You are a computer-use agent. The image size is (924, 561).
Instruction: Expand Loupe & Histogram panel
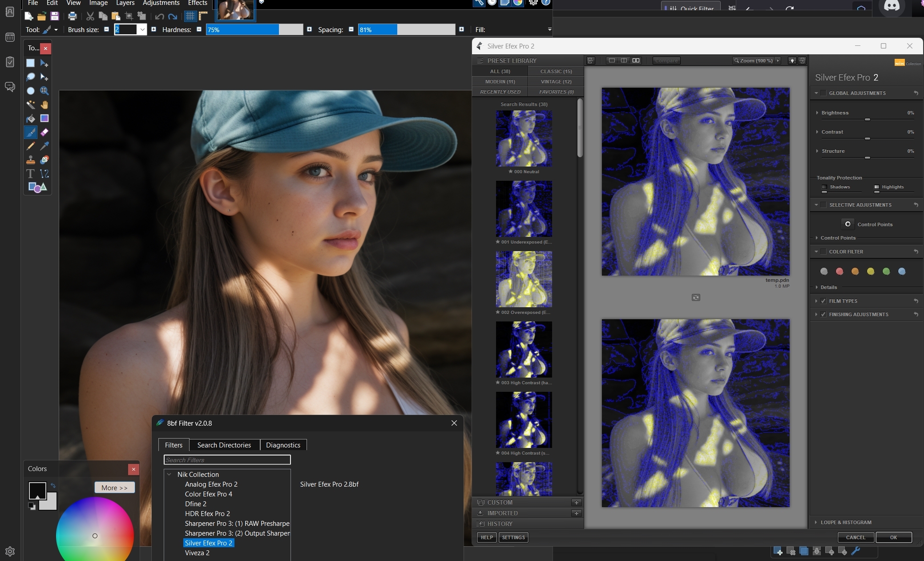click(816, 522)
